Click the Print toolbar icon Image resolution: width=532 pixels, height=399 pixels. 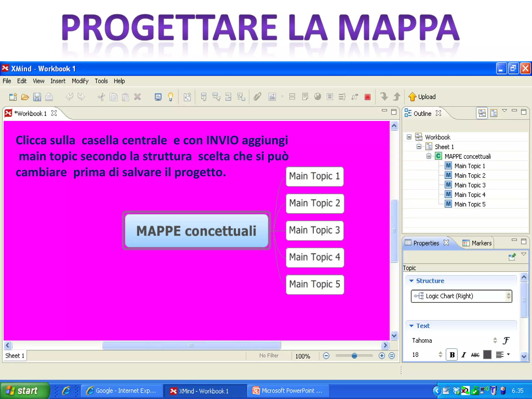(x=49, y=97)
